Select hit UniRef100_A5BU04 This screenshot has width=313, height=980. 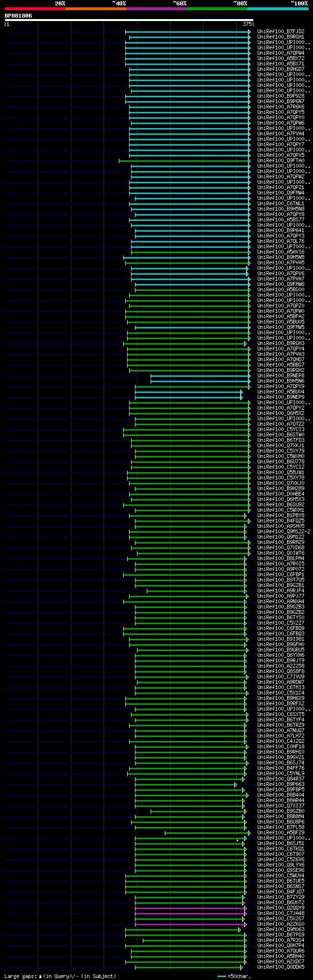click(x=281, y=392)
